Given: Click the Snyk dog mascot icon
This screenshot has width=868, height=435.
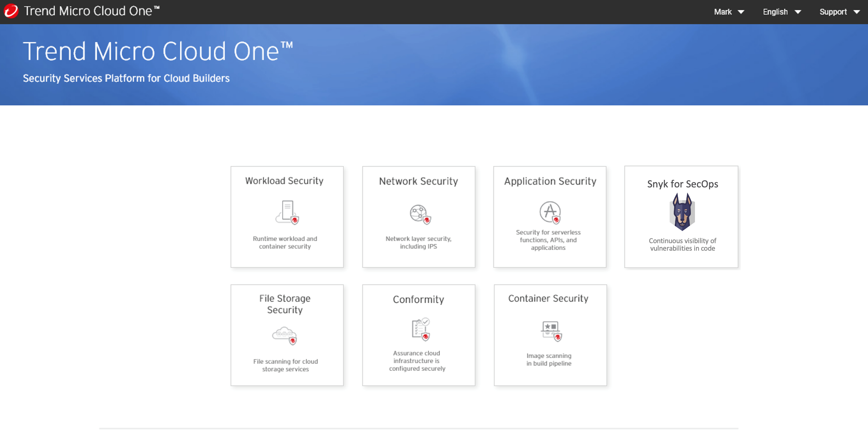Looking at the screenshot, I should 682,212.
